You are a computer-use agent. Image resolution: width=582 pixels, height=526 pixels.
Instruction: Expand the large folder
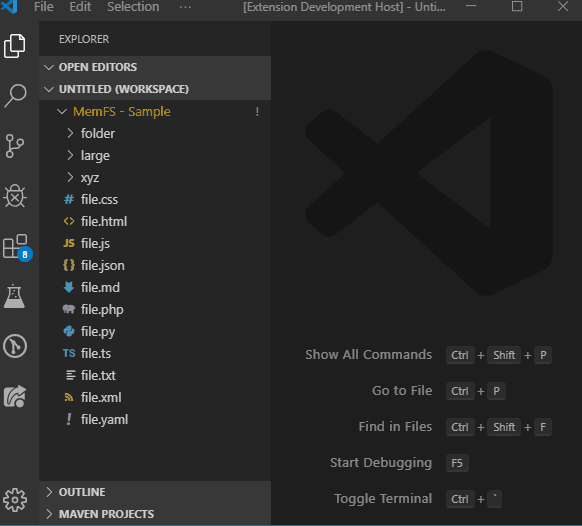[x=70, y=155]
